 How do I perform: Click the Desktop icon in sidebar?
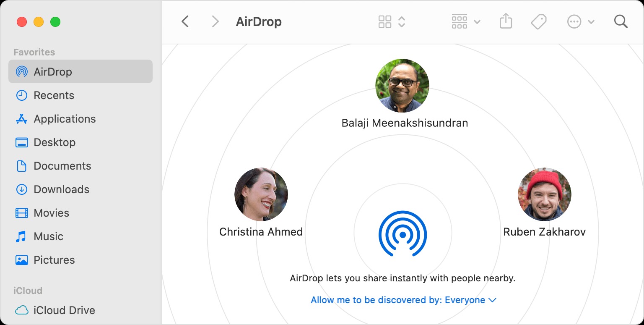22,142
